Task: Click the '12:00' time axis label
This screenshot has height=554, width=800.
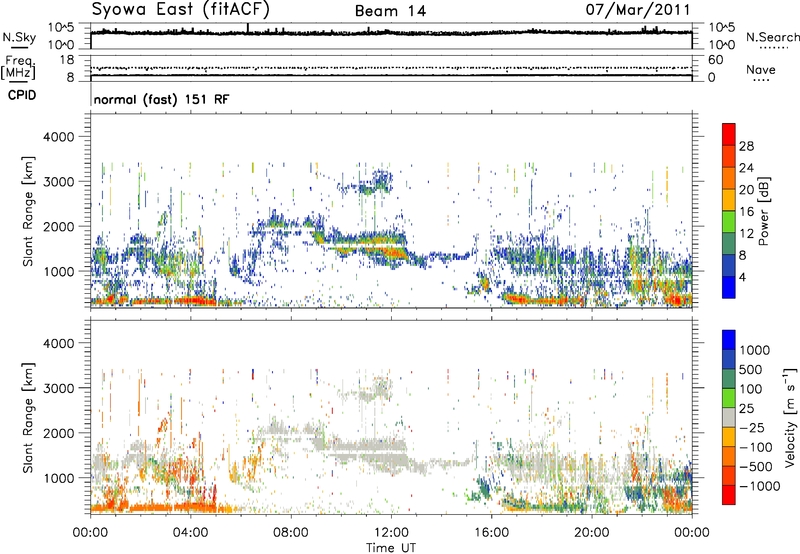Action: [391, 533]
